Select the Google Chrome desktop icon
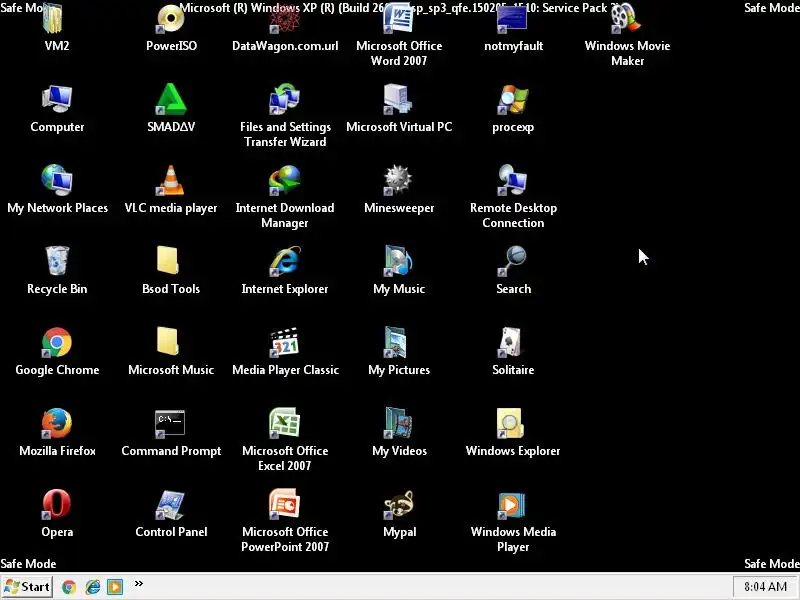This screenshot has height=600, width=800. (x=57, y=342)
